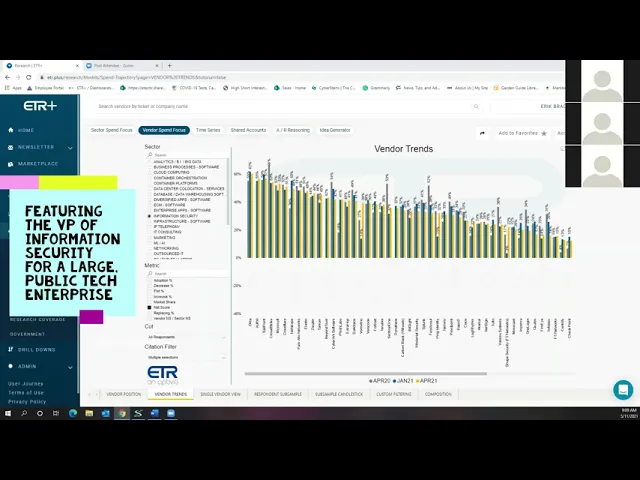Screen dimensions: 640x480
Task: Switch to the Respondent Subsample tab
Action: coord(278,394)
